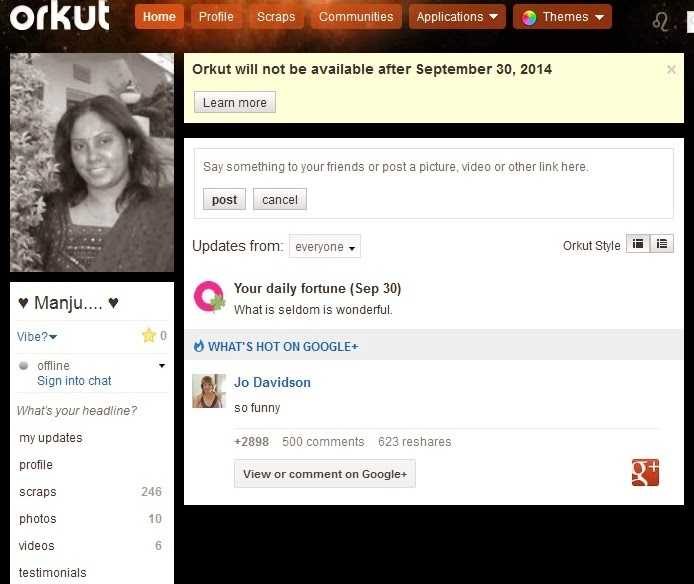Open scraps in the sidebar
The image size is (694, 584).
tap(38, 492)
